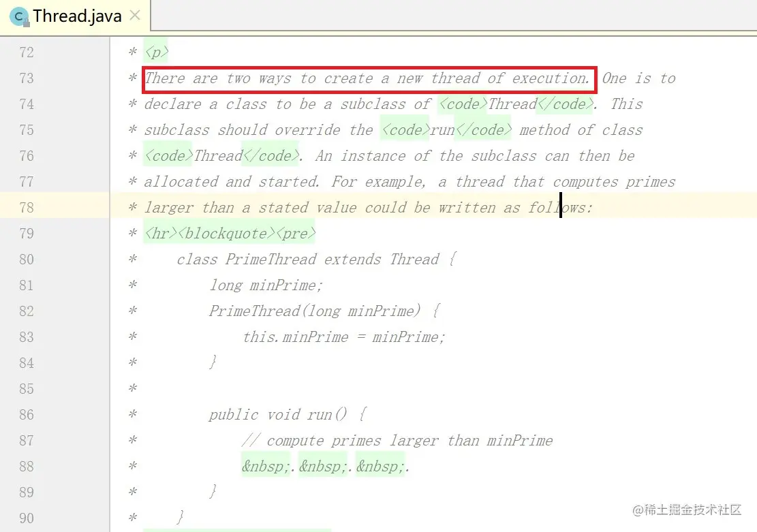Click line number 77 in the gutter
Viewport: 757px width, 532px height.
coord(27,182)
